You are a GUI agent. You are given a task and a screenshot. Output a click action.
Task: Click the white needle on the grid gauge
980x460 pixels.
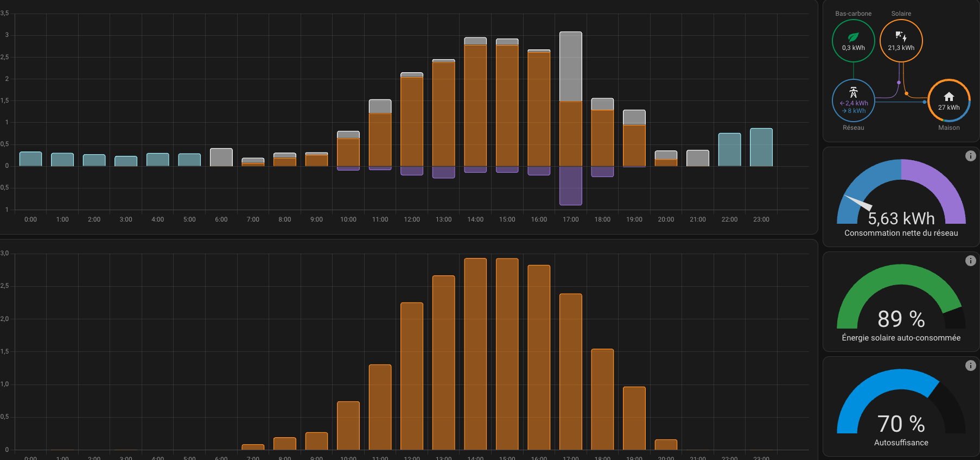[x=858, y=203]
